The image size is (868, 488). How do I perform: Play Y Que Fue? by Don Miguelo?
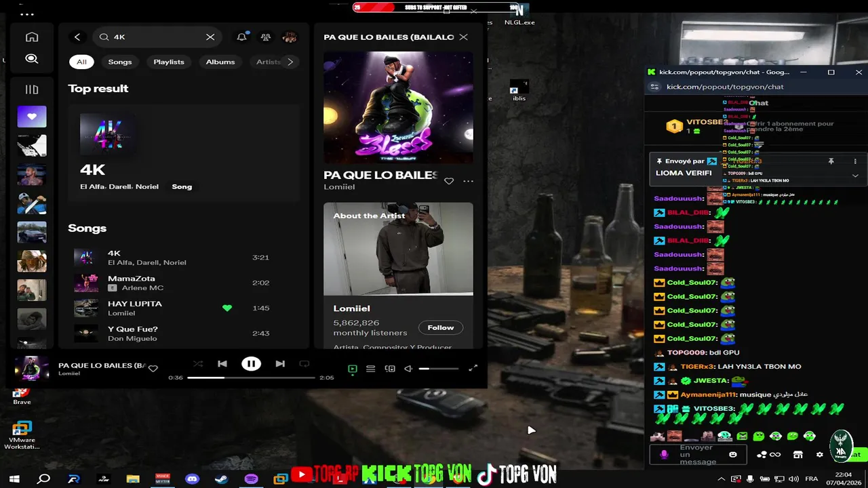[183, 333]
